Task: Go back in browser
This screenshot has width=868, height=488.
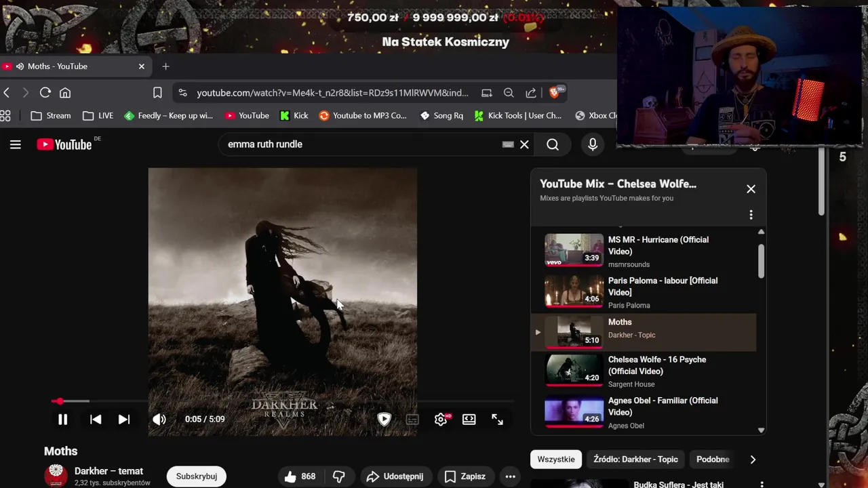Action: coord(7,93)
